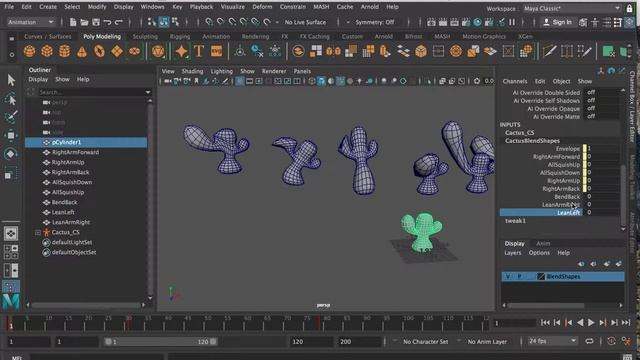This screenshot has width=640, height=360.
Task: Click the Play Forward button
Action: point(591,323)
